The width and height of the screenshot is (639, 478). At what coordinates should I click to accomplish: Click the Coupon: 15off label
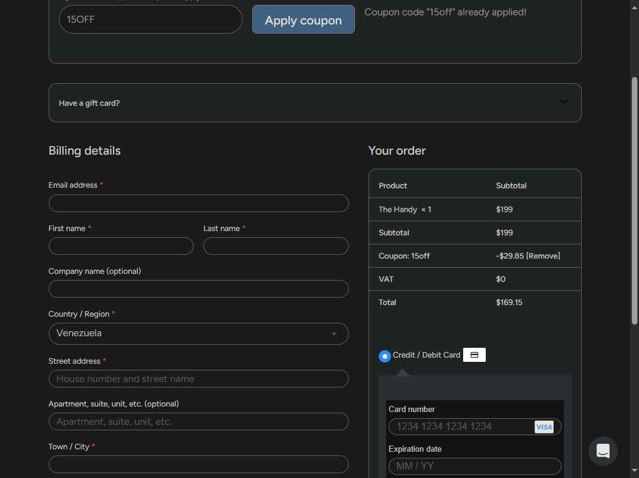[404, 256]
